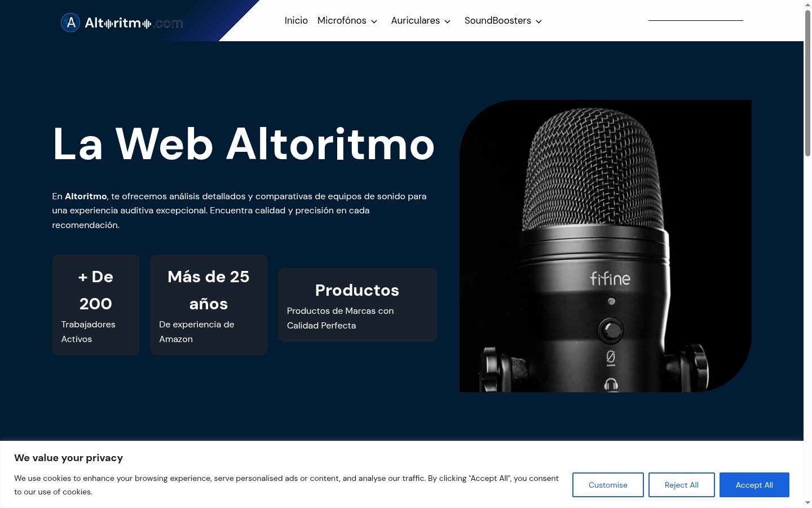Viewport: 812px width, 508px height.
Task: Click De experiencia de Amazon text
Action: pyautogui.click(x=197, y=332)
